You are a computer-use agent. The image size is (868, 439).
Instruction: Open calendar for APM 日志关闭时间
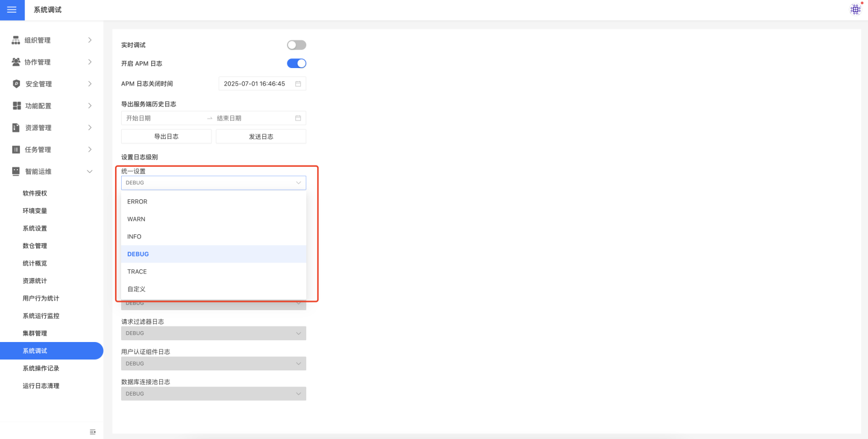(298, 84)
